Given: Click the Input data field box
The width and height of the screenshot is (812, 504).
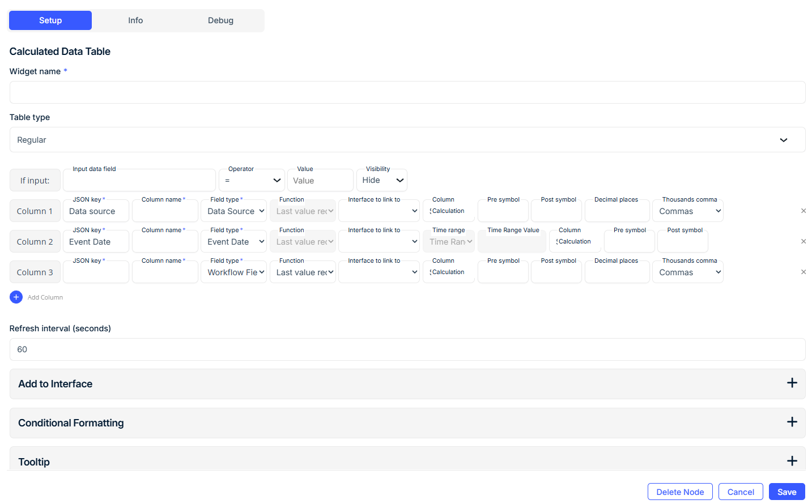Looking at the screenshot, I should (139, 180).
